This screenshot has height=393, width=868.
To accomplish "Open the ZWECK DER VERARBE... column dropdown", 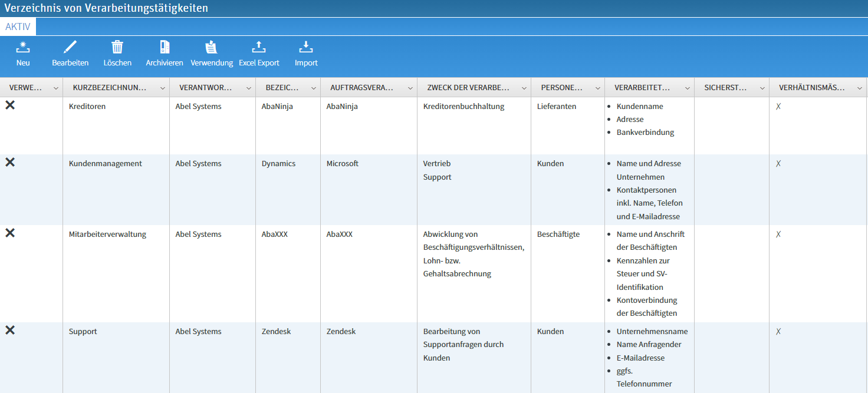I will tap(524, 88).
